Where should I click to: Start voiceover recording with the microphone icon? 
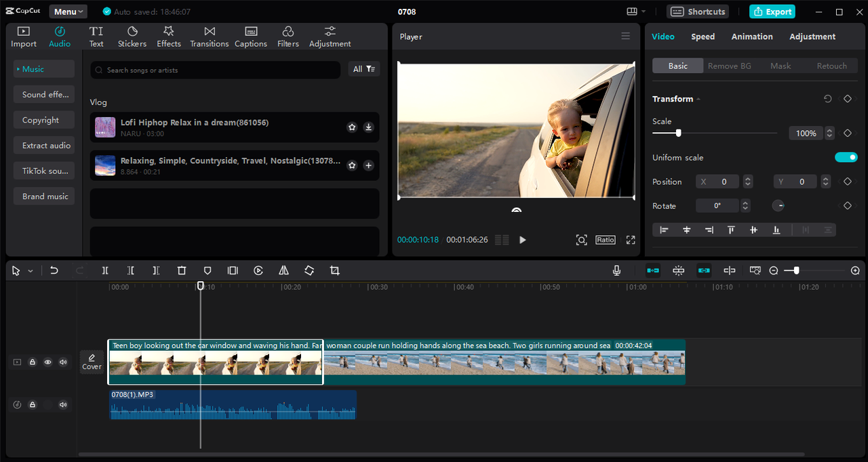[616, 270]
